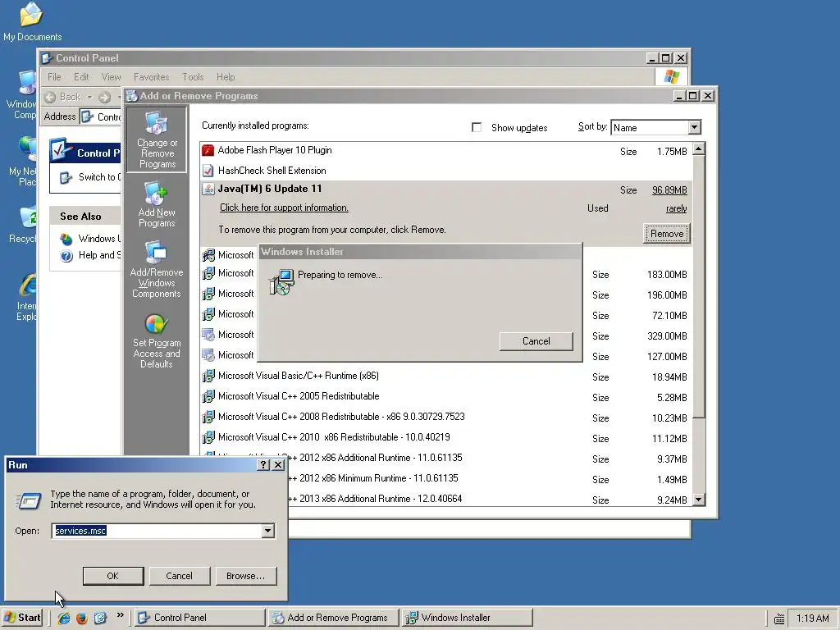840x630 pixels.
Task: Click icon of Visual C++ 2008 Redistributable entry
Action: [208, 417]
